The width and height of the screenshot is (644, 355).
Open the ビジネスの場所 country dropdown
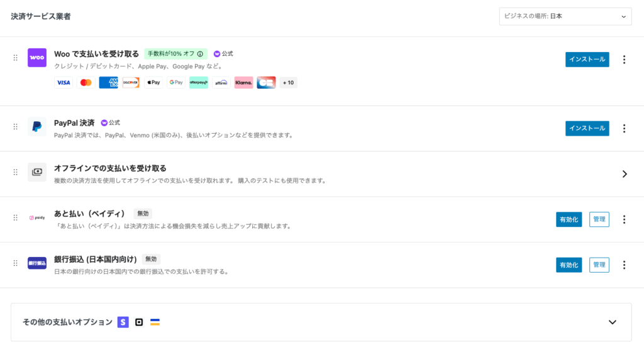pyautogui.click(x=565, y=16)
